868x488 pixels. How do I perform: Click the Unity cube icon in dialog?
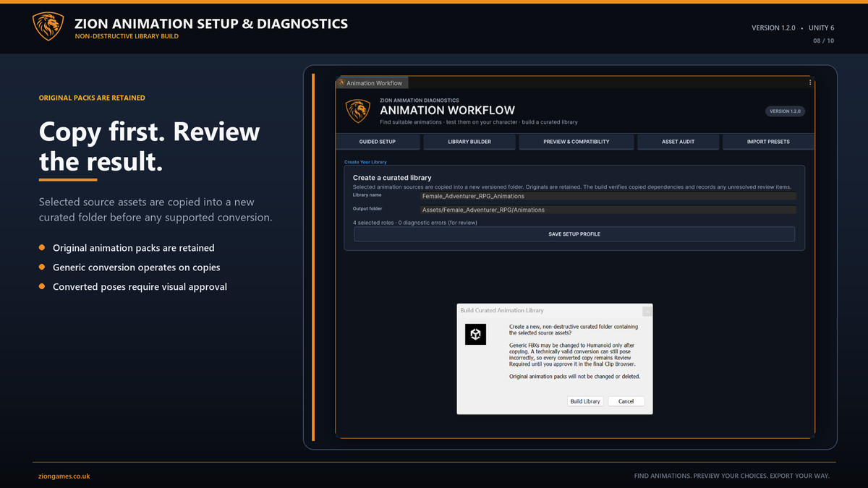(x=475, y=334)
